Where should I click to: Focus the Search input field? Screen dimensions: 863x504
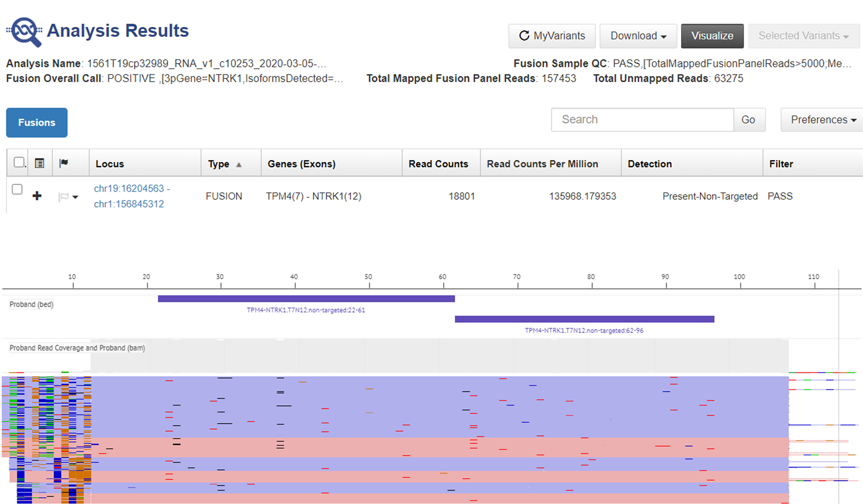pos(642,120)
